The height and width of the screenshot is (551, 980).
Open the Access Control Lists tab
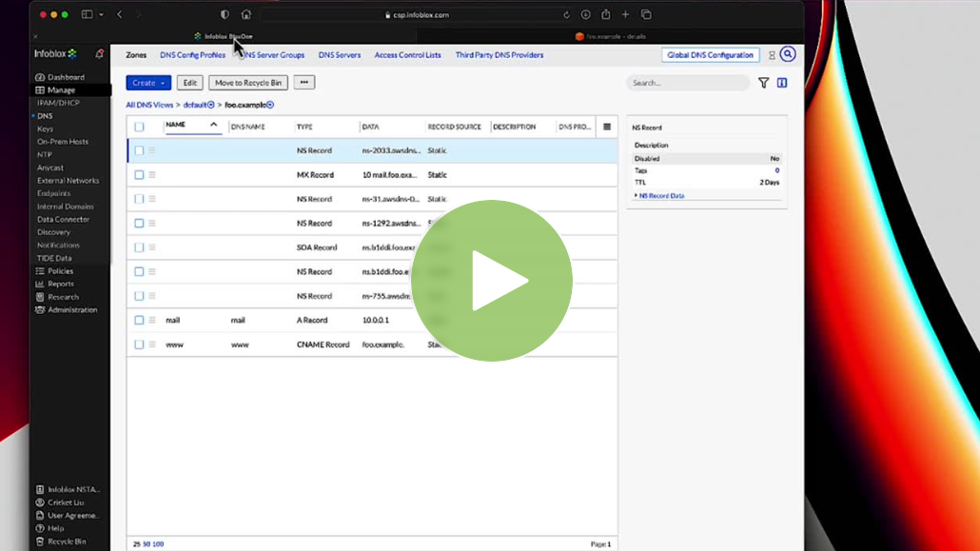[407, 55]
